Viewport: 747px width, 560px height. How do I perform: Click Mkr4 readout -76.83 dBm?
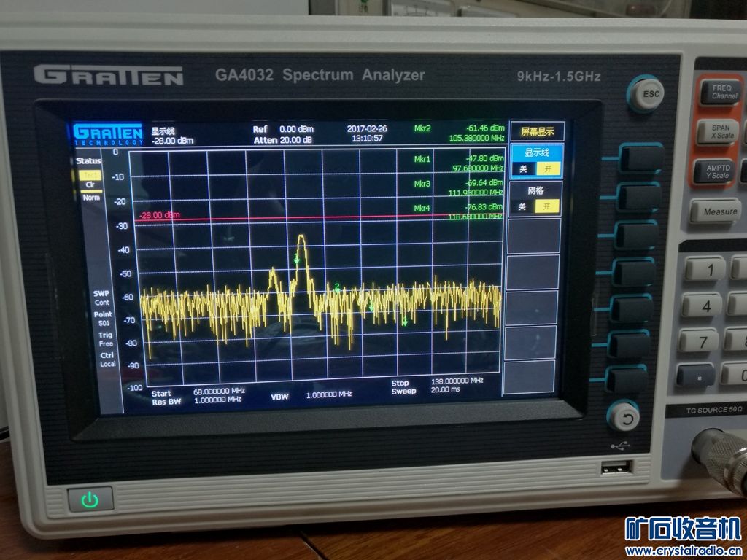[483, 206]
